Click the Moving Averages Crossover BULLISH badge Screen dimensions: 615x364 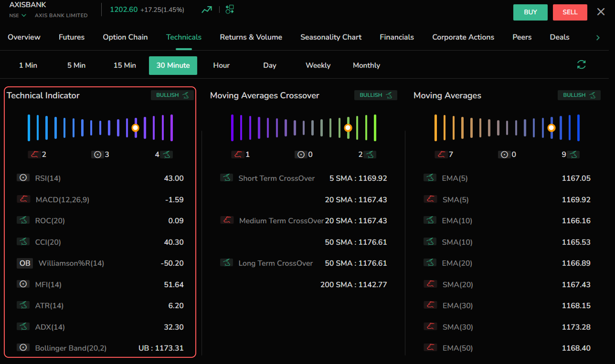[375, 95]
